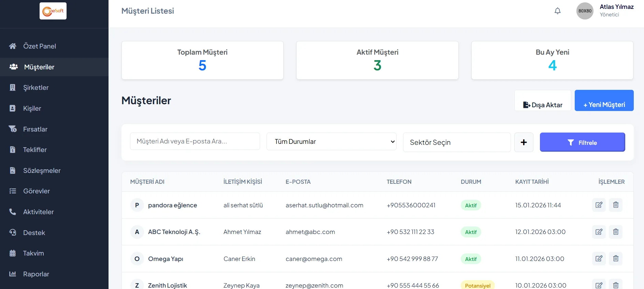Open Atlas Yılmaz user profile menu

(605, 11)
